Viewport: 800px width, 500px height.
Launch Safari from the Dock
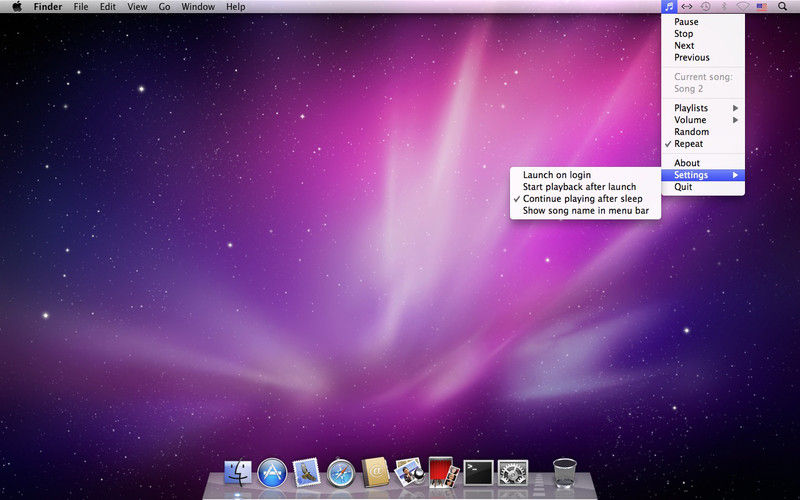(341, 473)
